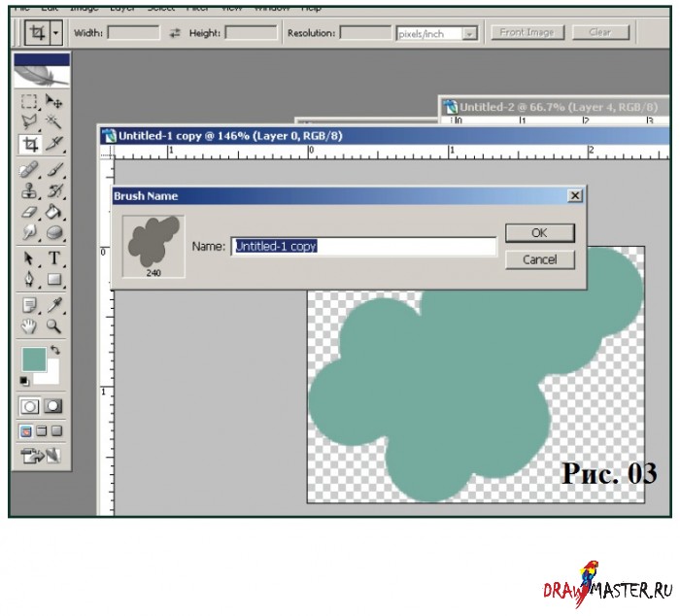
Task: Click the Clear button
Action: tap(600, 32)
